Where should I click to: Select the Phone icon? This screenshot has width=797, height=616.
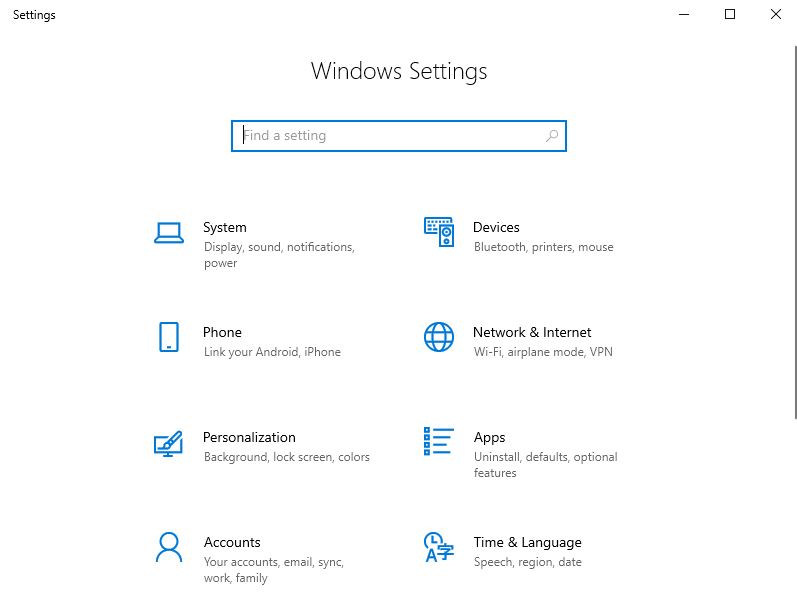(169, 337)
